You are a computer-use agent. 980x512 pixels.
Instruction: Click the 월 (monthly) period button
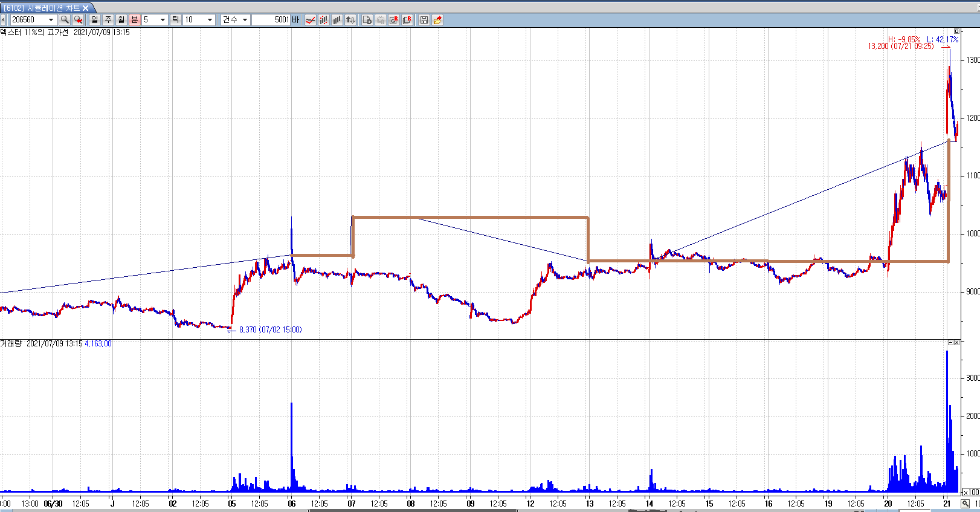[x=121, y=20]
